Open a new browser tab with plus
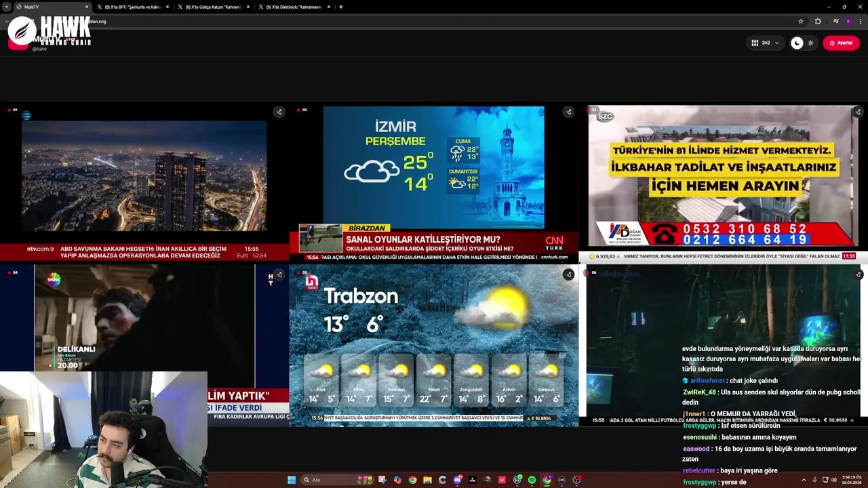Image resolution: width=868 pixels, height=488 pixels. 341,7
